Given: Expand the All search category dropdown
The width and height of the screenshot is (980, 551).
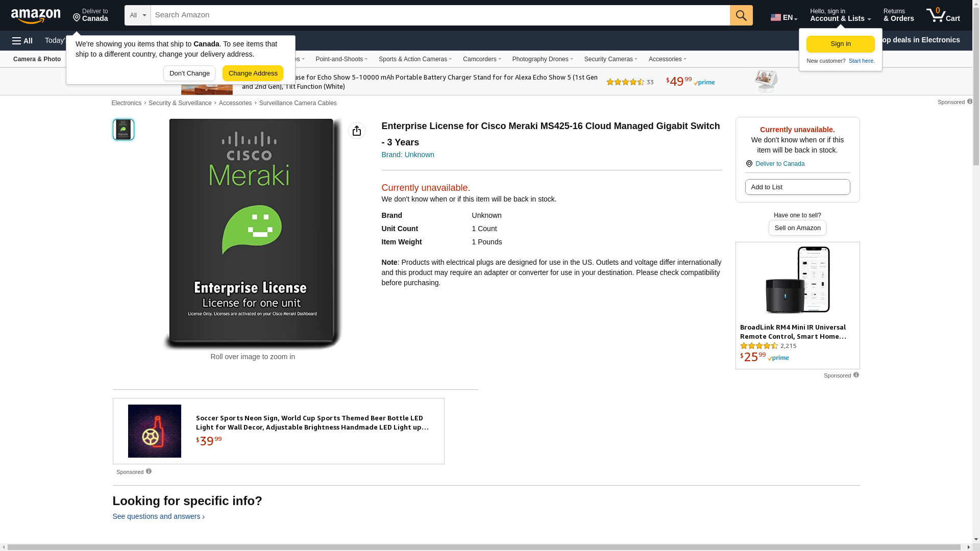Looking at the screenshot, I should [137, 15].
